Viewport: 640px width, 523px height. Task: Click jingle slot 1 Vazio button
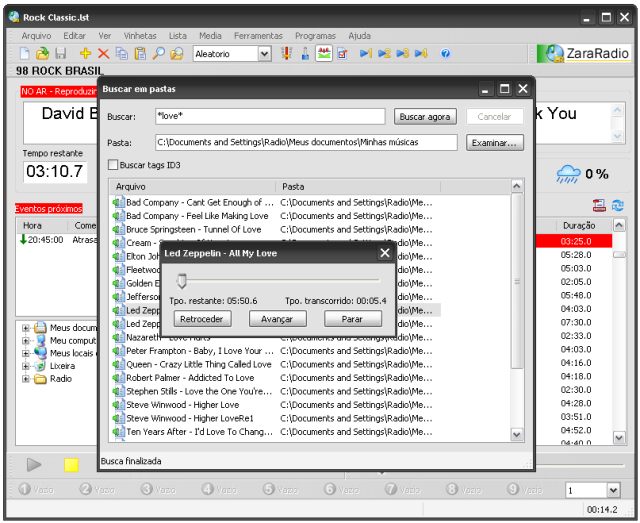click(36, 489)
